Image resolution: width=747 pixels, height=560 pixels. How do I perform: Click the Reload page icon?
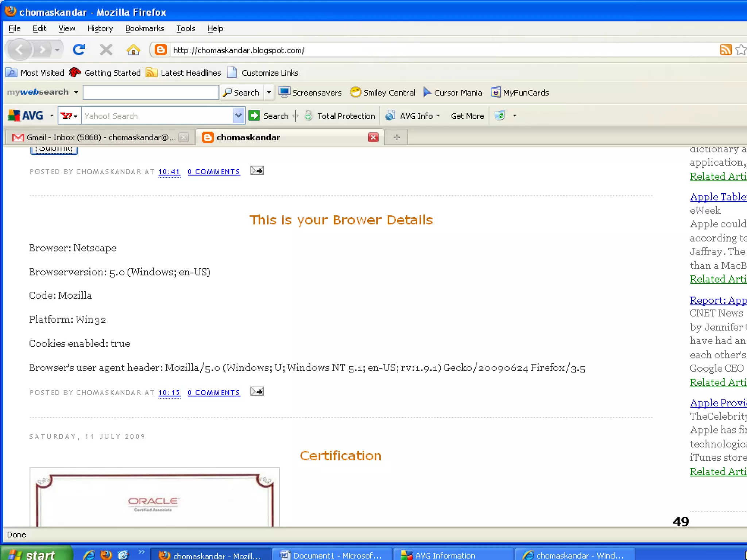78,50
